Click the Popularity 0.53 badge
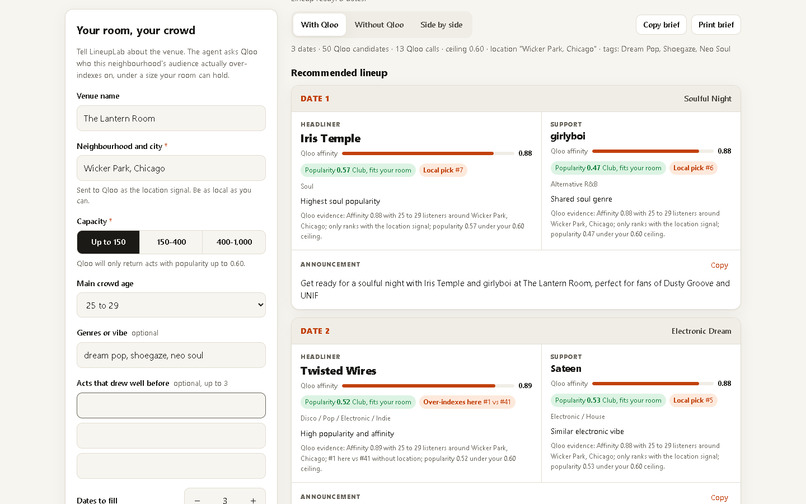Viewport: 806px width, 504px height. 608,401
